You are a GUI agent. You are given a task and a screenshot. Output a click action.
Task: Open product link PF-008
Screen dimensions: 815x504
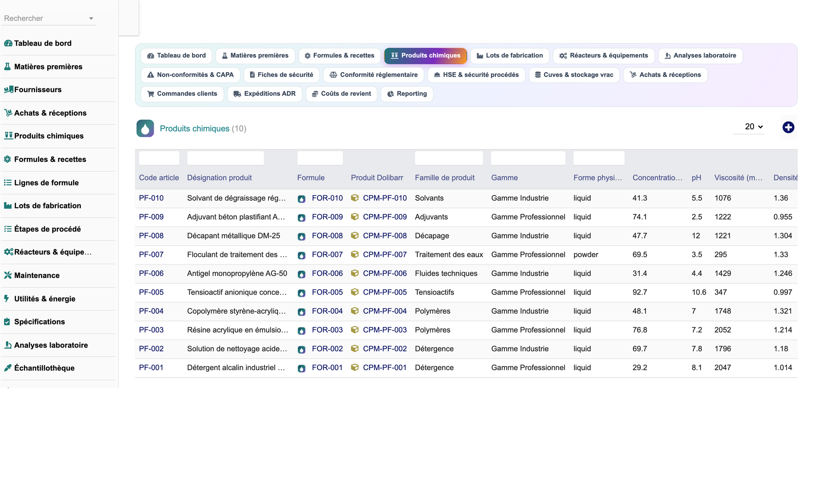(151, 236)
